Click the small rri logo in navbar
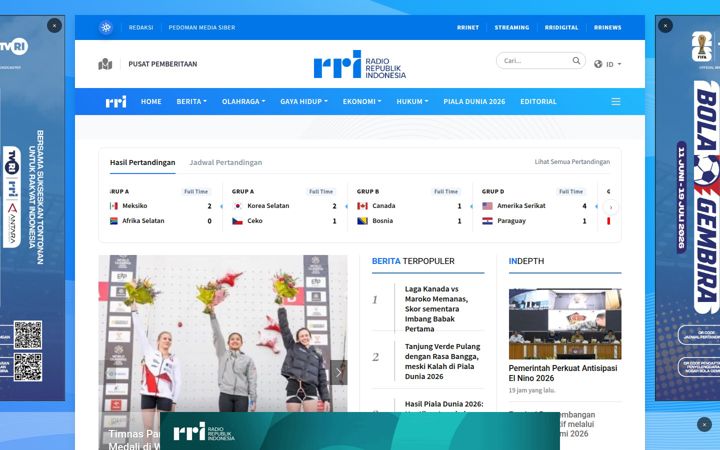Image resolution: width=720 pixels, height=450 pixels. pyautogui.click(x=116, y=101)
